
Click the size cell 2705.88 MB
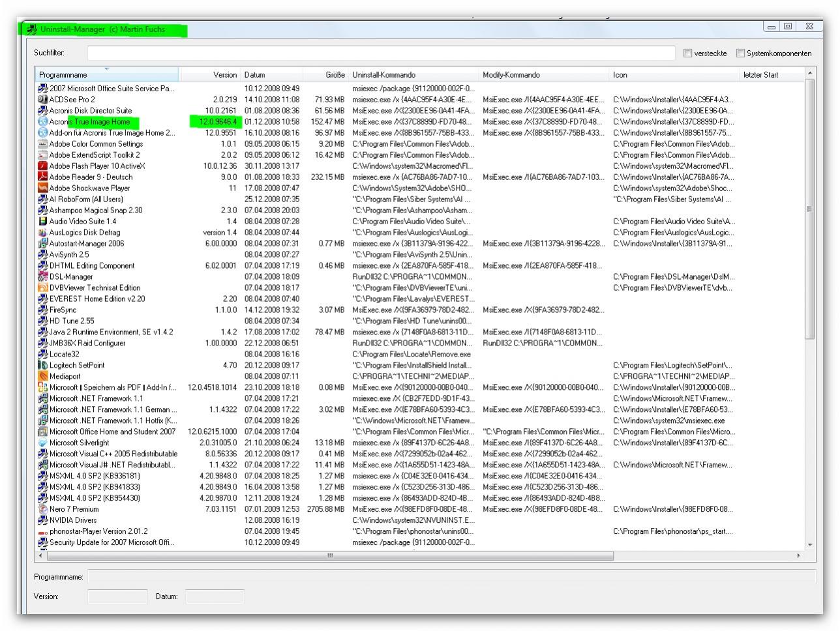pyautogui.click(x=326, y=510)
